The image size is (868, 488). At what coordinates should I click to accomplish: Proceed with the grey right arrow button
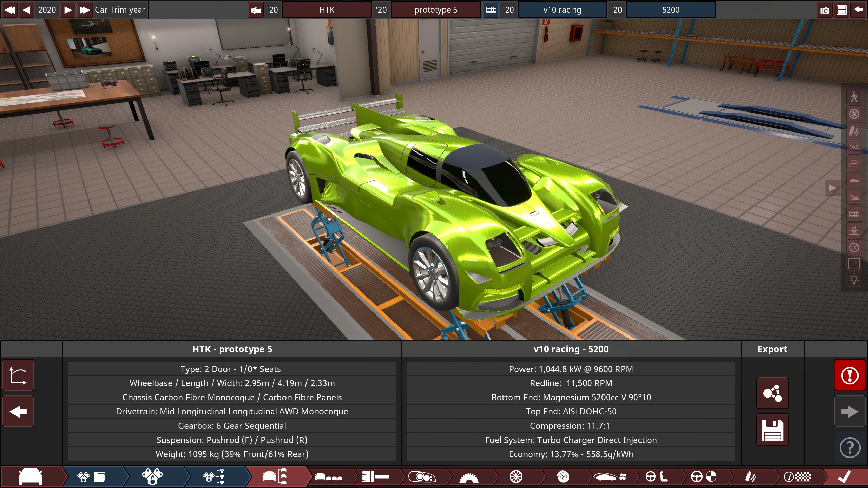tap(850, 411)
